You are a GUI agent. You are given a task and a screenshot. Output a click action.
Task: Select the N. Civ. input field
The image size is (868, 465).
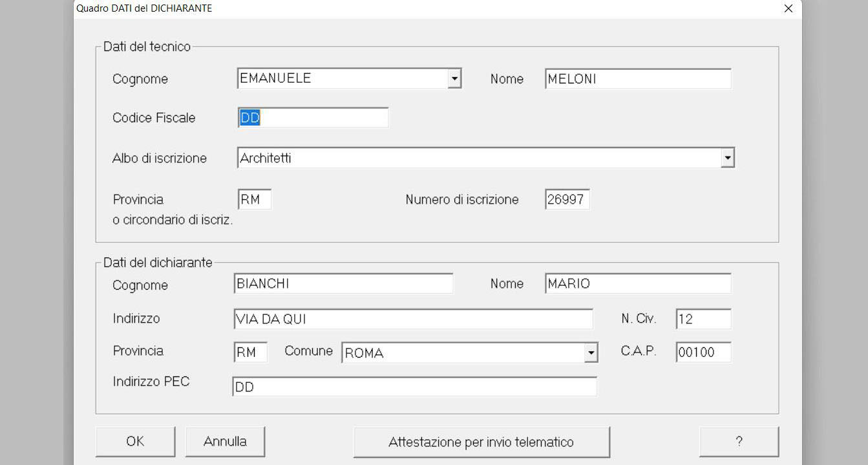[x=703, y=319]
